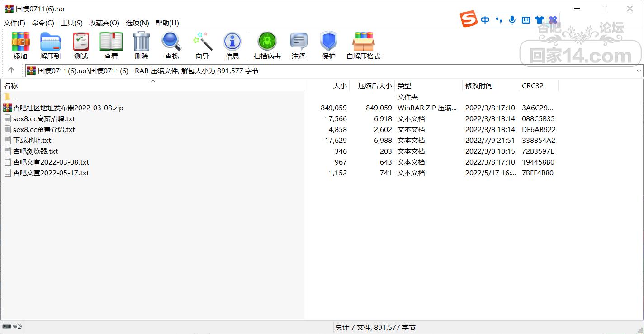Viewport: 644px width, 334px height.
Task: Select the file sex8.cc资费介绍.txt
Action: 44,129
